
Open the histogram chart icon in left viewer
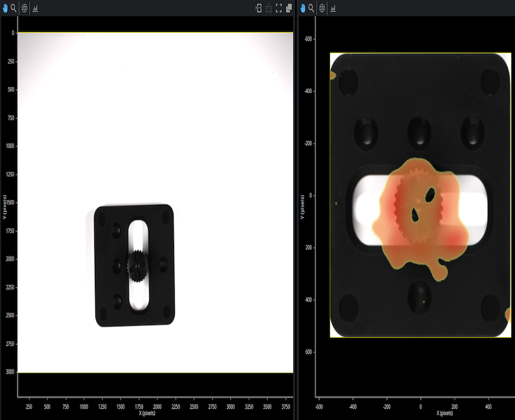[35, 8]
